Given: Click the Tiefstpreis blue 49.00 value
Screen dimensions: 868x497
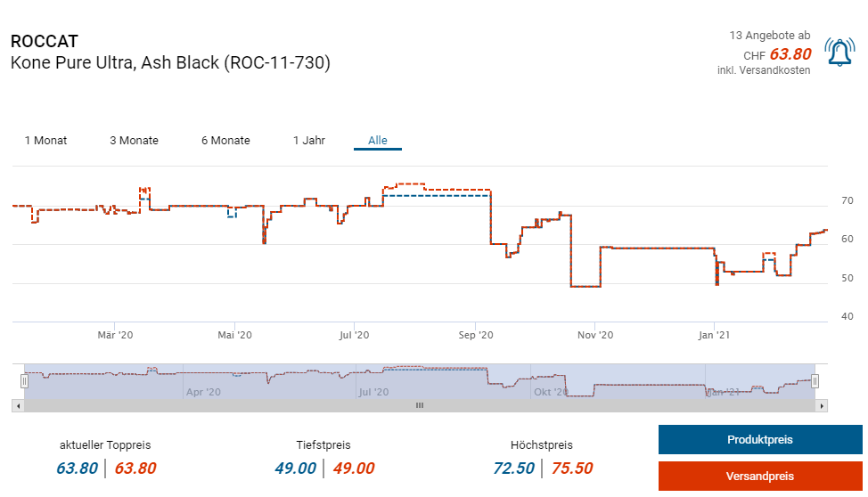Looking at the screenshot, I should 295,468.
